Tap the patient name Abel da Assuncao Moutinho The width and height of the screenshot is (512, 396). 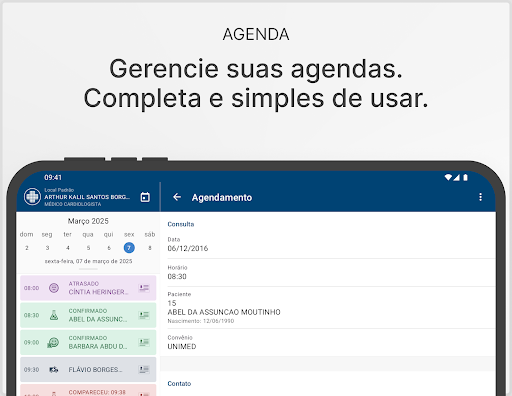tap(224, 312)
